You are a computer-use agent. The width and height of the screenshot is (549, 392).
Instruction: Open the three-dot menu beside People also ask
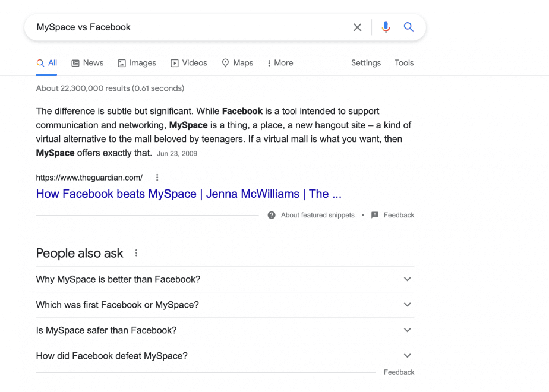click(x=136, y=252)
